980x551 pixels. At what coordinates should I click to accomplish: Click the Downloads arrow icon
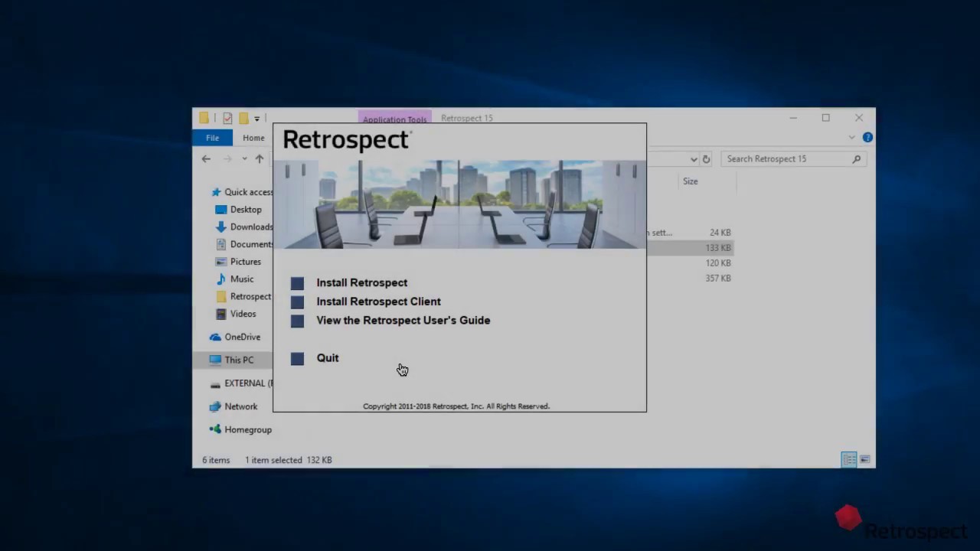221,227
